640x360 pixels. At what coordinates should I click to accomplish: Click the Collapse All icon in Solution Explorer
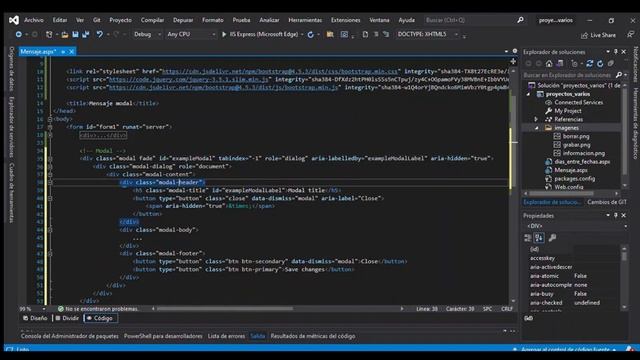(611, 64)
